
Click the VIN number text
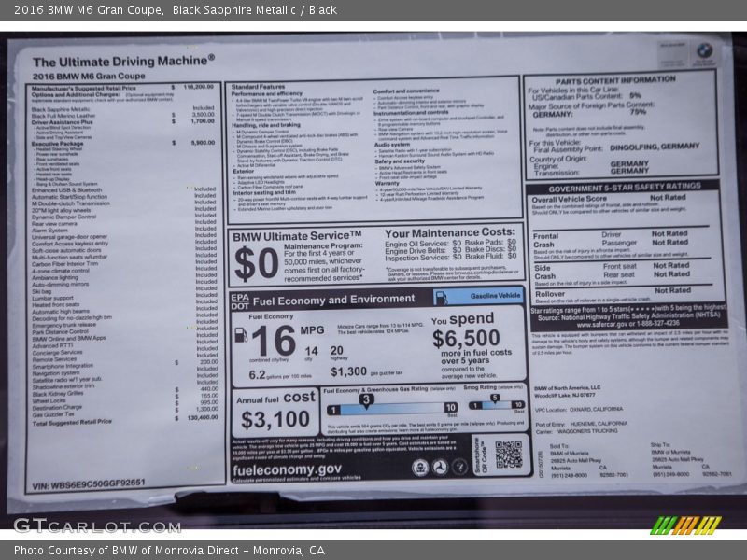click(89, 483)
